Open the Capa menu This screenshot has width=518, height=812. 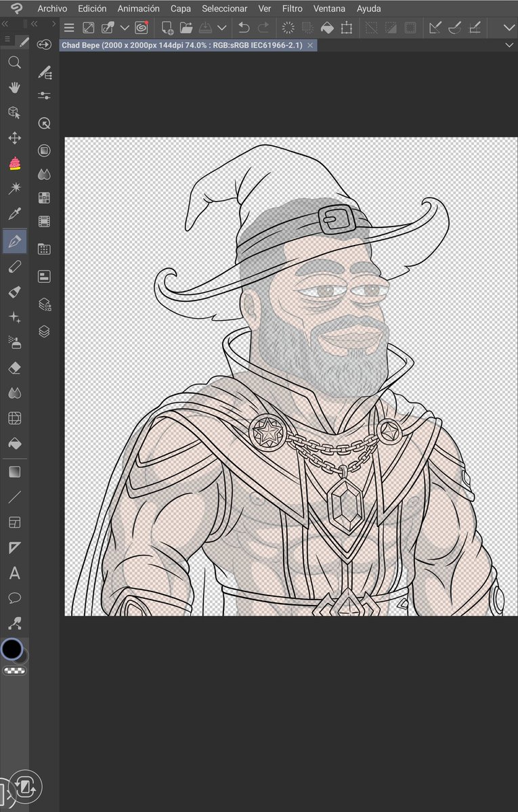click(181, 9)
